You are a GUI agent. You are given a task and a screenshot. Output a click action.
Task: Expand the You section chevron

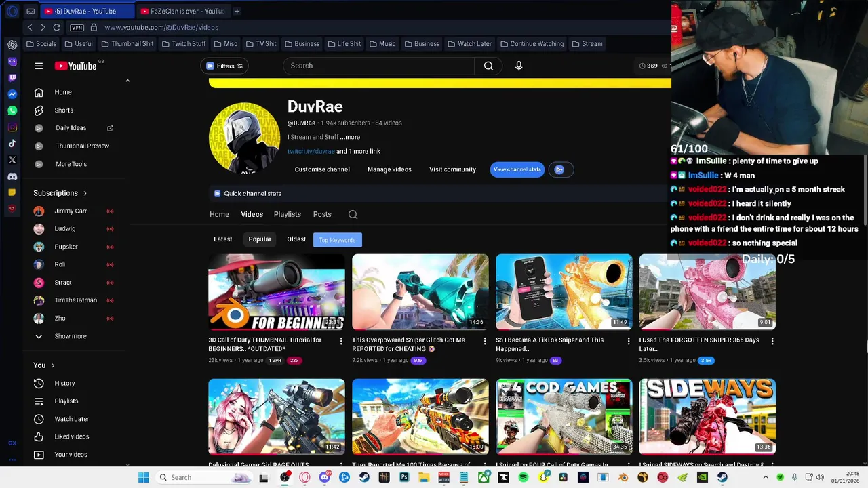[53, 365]
